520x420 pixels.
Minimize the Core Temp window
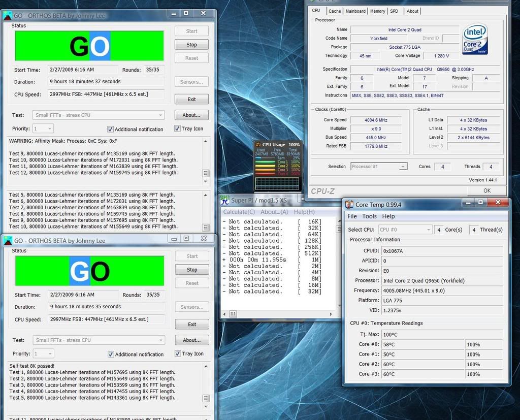pos(468,202)
